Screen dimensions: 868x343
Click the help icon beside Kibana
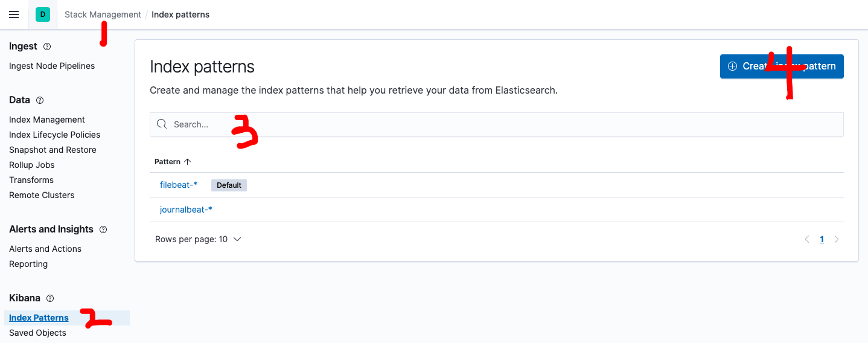(x=50, y=298)
